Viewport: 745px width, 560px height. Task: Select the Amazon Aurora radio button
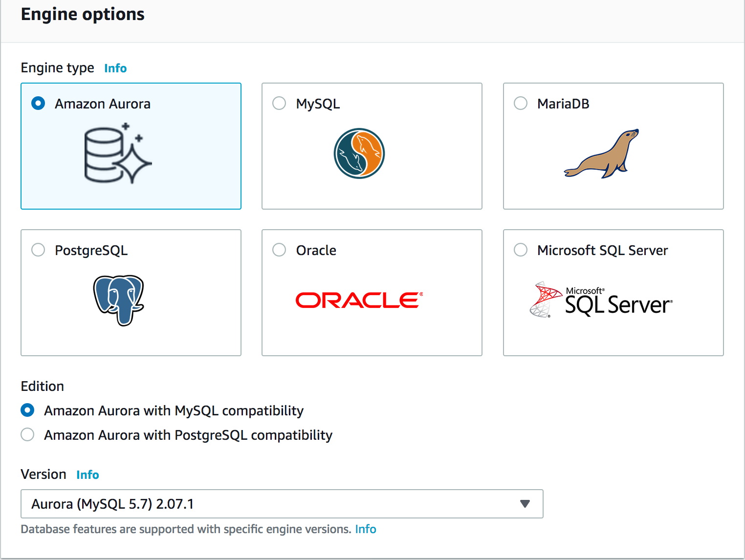(38, 103)
